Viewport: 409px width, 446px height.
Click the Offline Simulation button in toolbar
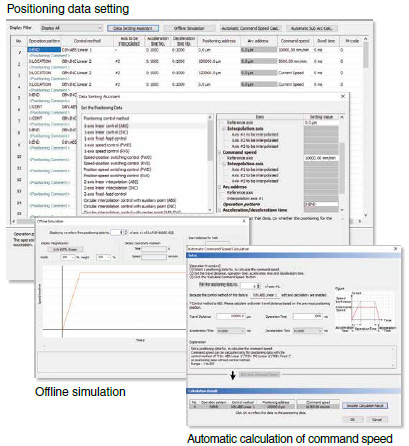coord(189,28)
